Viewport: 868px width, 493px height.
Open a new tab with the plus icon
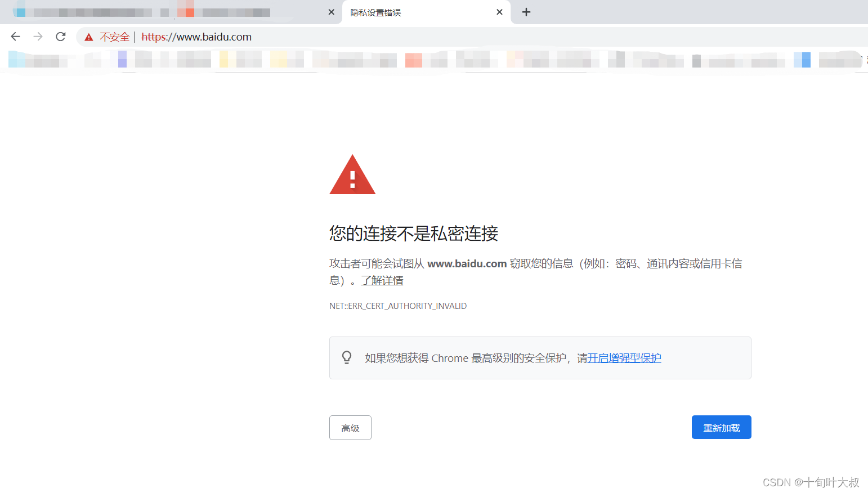click(526, 12)
